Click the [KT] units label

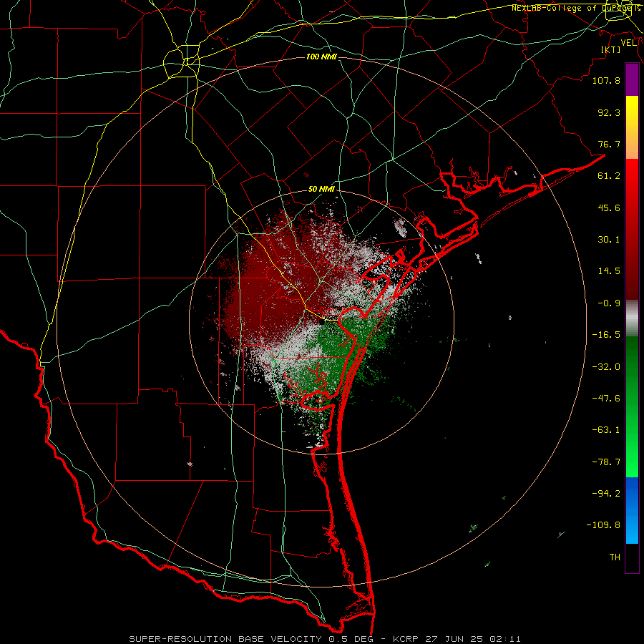tap(611, 49)
